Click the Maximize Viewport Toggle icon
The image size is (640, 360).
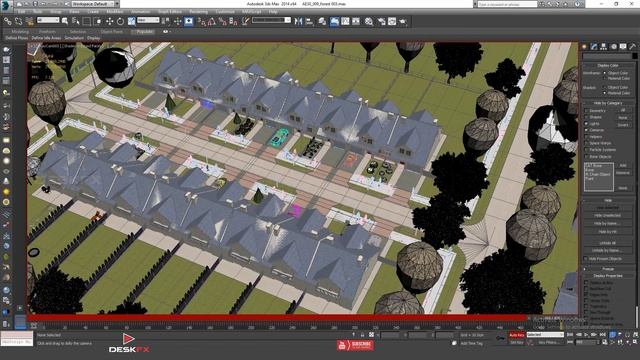[x=635, y=342]
